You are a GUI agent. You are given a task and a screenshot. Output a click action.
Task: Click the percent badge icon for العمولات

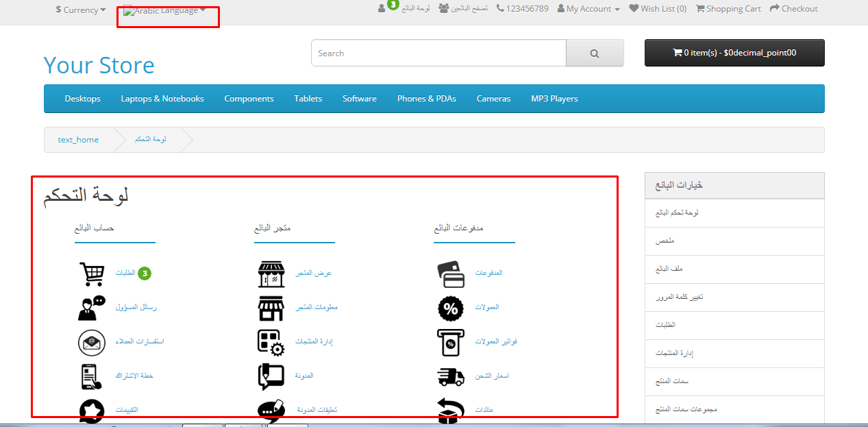[451, 308]
